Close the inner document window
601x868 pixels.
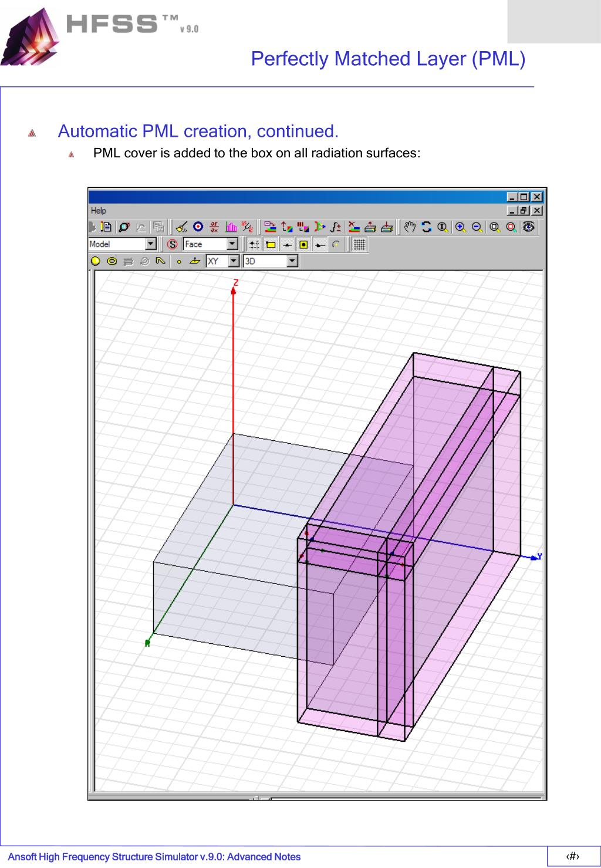(537, 210)
